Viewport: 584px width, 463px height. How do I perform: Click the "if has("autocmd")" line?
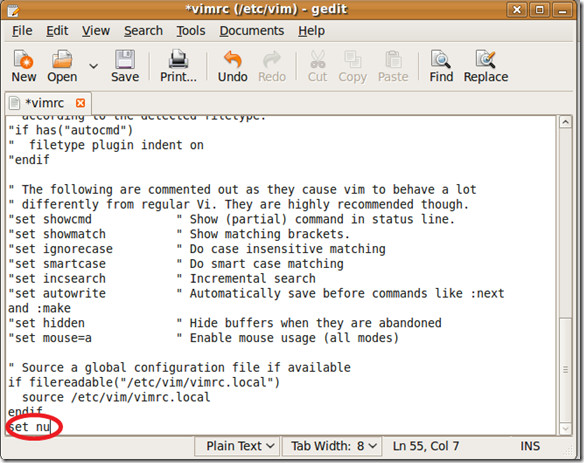pyautogui.click(x=70, y=130)
